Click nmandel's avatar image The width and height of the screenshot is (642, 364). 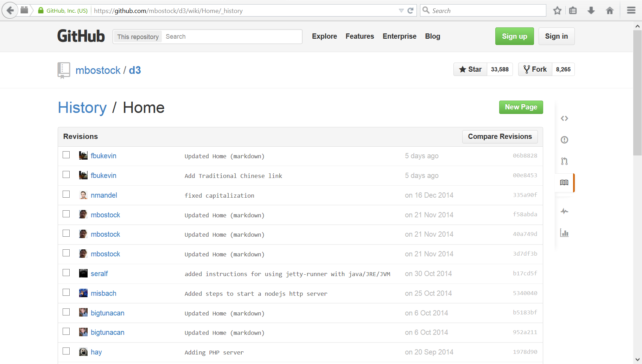pyautogui.click(x=83, y=195)
